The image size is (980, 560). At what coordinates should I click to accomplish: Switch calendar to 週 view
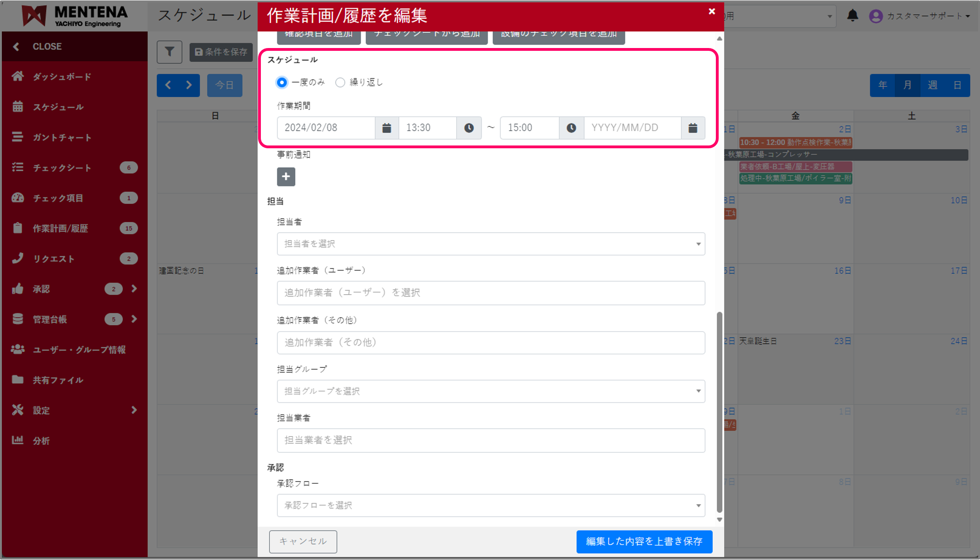[932, 85]
